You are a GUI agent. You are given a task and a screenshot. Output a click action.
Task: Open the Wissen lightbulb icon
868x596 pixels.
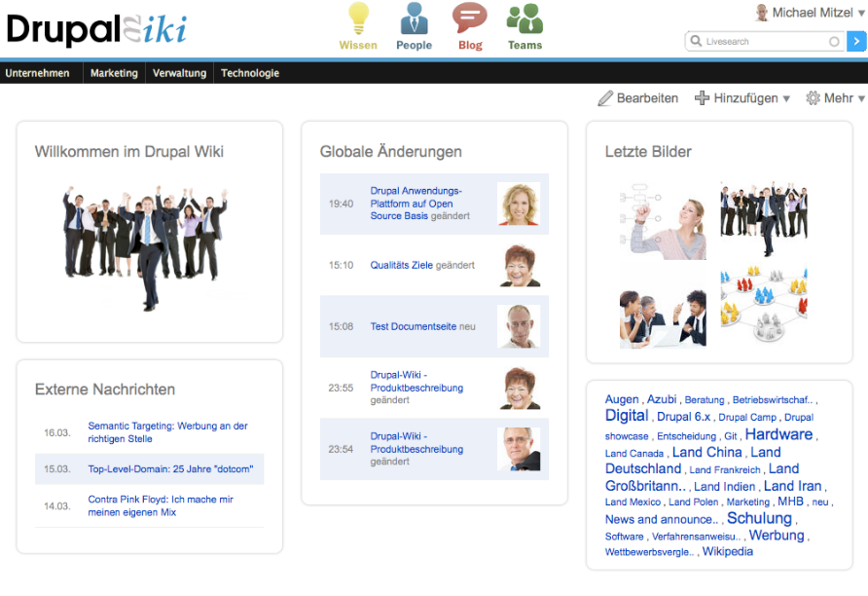358,19
